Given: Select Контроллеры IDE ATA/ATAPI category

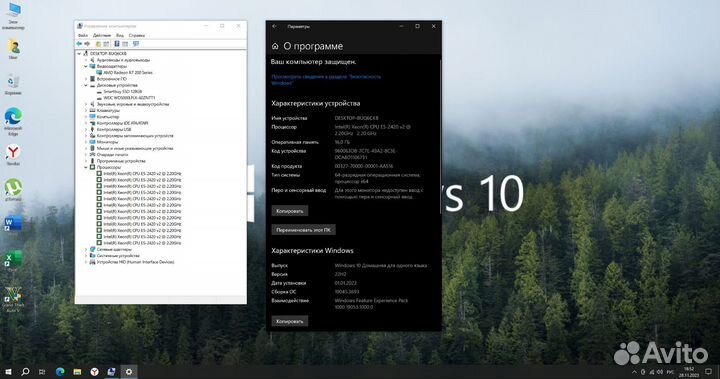Looking at the screenshot, I should pyautogui.click(x=122, y=123).
